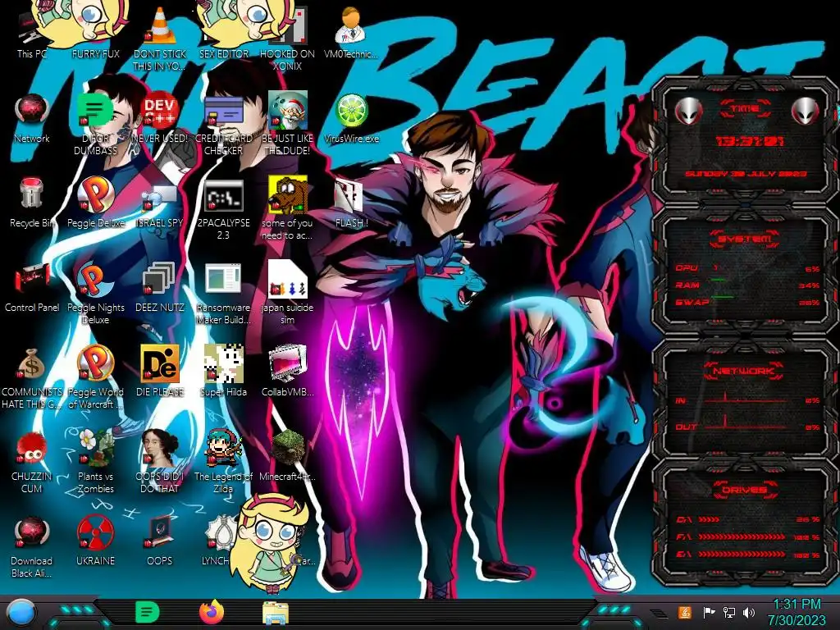Open File Explorer from the taskbar
Viewport: 840px width, 630px height.
pos(276,613)
